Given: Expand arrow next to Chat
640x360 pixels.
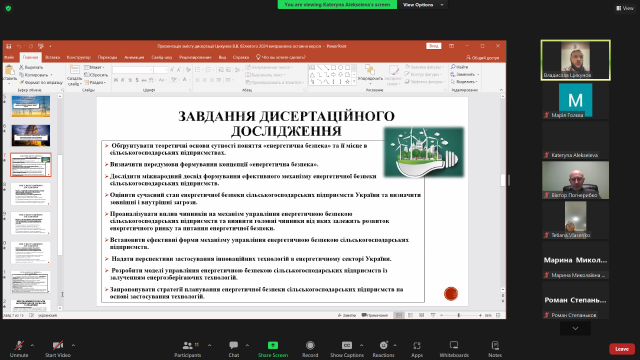Looking at the screenshot, I should [247, 345].
